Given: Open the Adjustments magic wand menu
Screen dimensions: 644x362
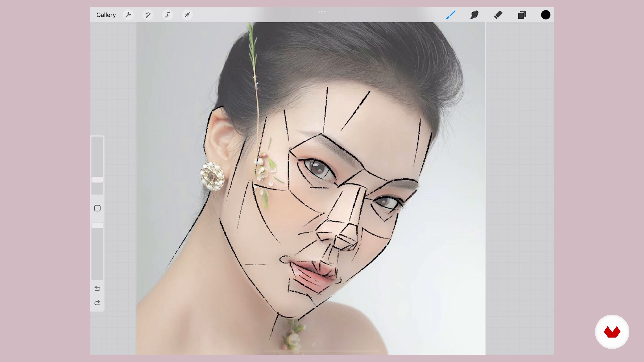Looking at the screenshot, I should pyautogui.click(x=148, y=15).
